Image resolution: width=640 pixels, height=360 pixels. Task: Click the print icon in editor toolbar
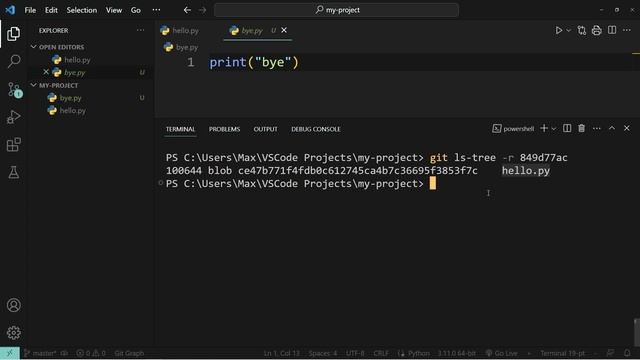596,30
